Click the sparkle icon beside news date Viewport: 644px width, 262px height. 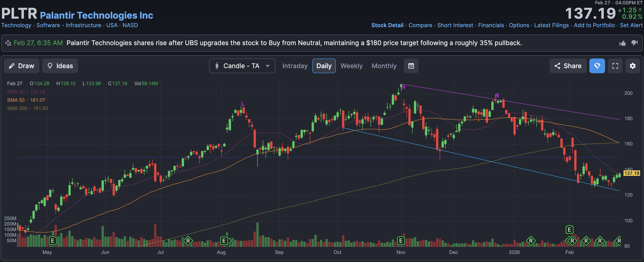point(8,43)
